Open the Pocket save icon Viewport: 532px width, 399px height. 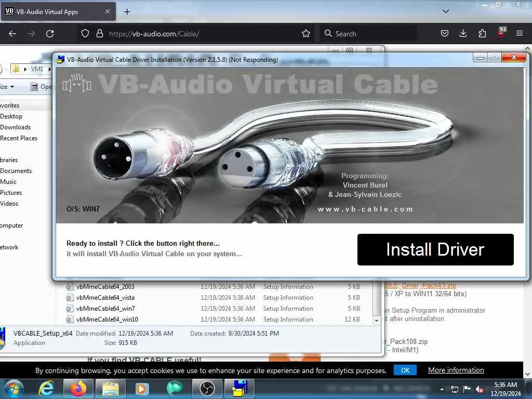pyautogui.click(x=445, y=34)
